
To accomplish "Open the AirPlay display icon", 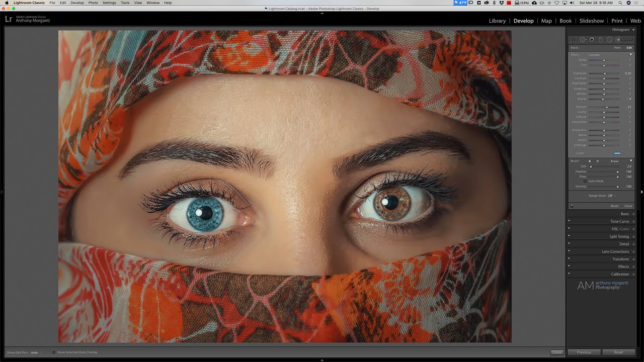I will tap(565, 3).
